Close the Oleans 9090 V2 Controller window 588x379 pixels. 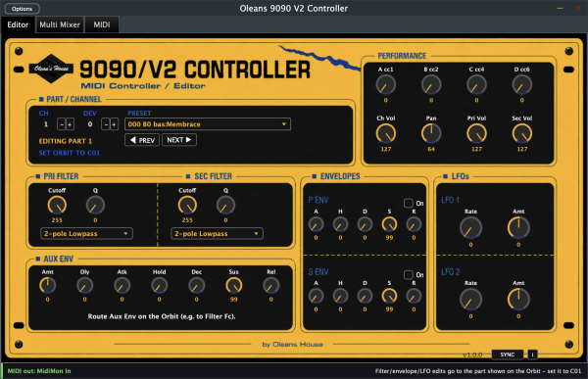coord(578,8)
